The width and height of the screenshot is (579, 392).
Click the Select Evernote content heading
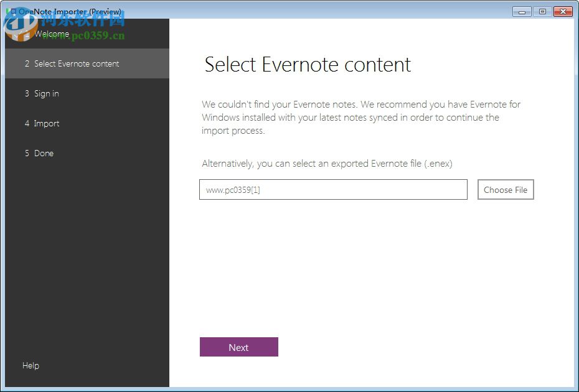click(x=306, y=64)
